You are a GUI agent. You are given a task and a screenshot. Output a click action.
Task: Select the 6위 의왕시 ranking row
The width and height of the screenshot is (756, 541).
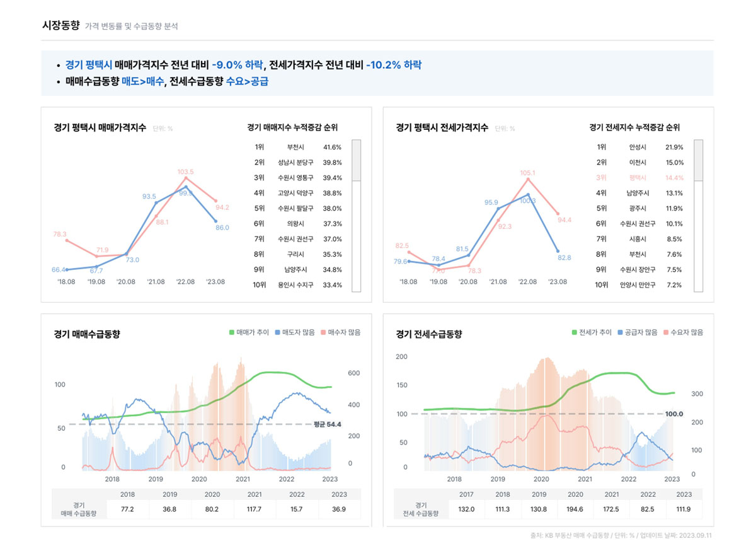(298, 224)
